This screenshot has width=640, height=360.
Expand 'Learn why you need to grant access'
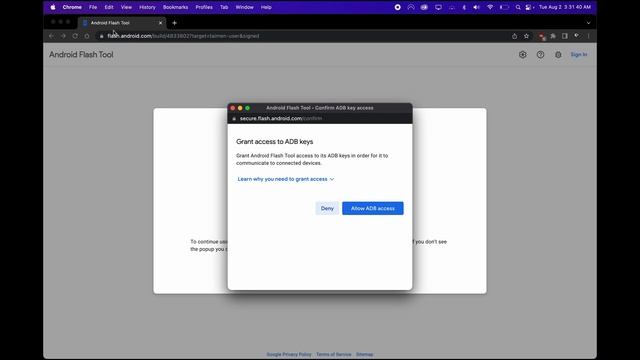click(286, 179)
